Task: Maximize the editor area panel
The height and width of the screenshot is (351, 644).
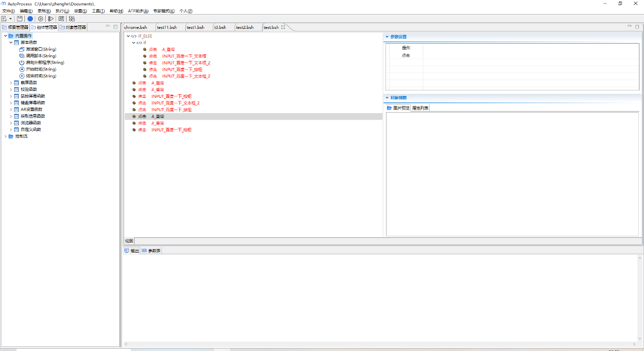Action: [637, 26]
